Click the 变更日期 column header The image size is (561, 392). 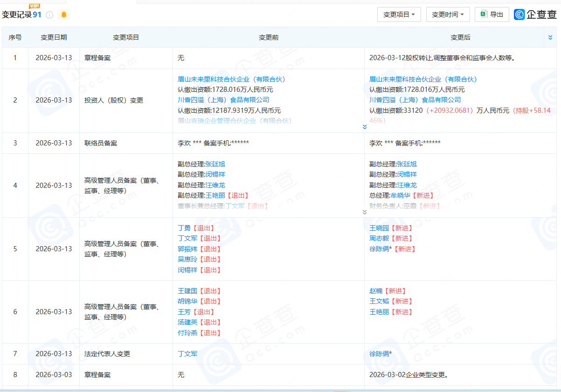coord(54,37)
